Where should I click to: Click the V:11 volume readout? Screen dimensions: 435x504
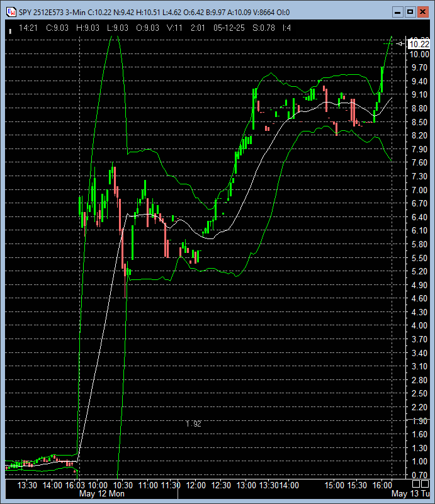tap(174, 28)
